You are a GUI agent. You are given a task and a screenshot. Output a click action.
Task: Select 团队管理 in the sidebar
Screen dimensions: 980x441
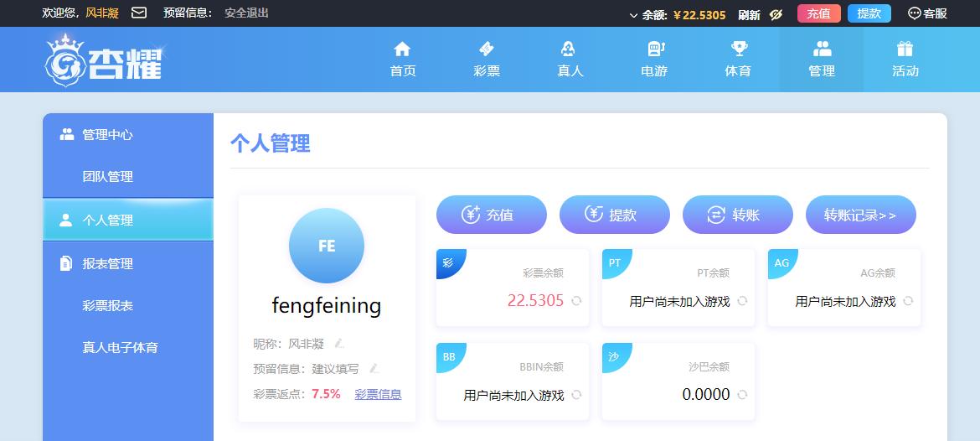coord(128,177)
